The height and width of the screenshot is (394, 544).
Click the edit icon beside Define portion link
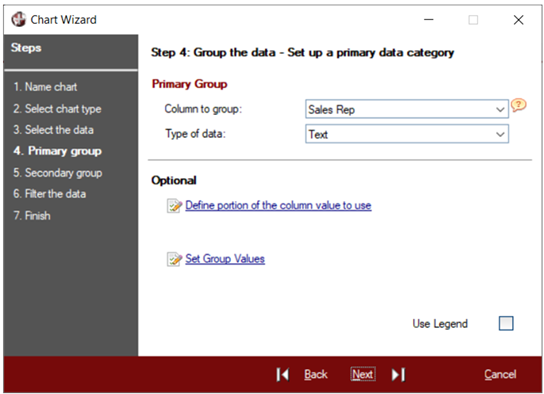pos(174,206)
